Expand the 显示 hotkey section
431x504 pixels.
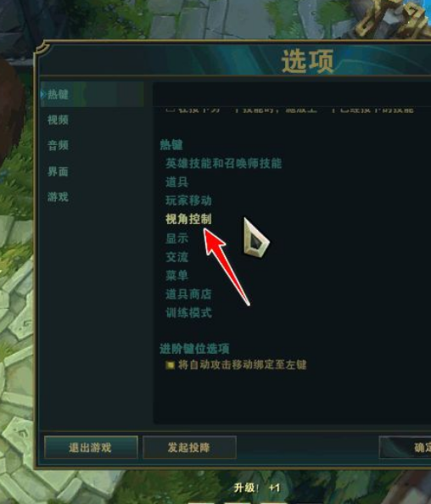click(x=176, y=238)
